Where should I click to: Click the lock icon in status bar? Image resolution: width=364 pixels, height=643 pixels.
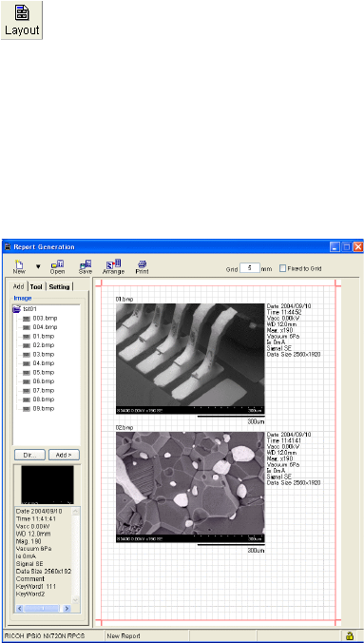[x=350, y=636]
